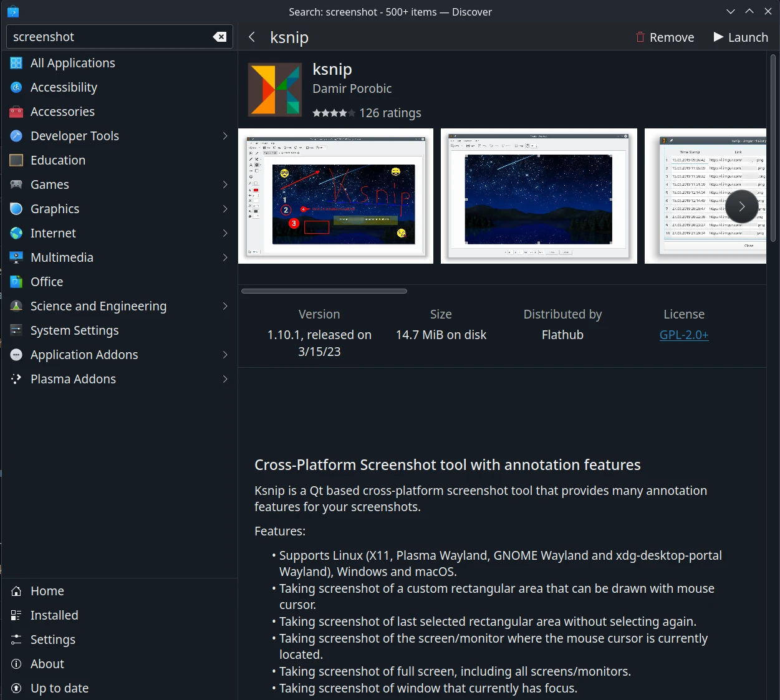Show next screenshot in carousel
Image resolution: width=780 pixels, height=700 pixels.
pos(742,206)
